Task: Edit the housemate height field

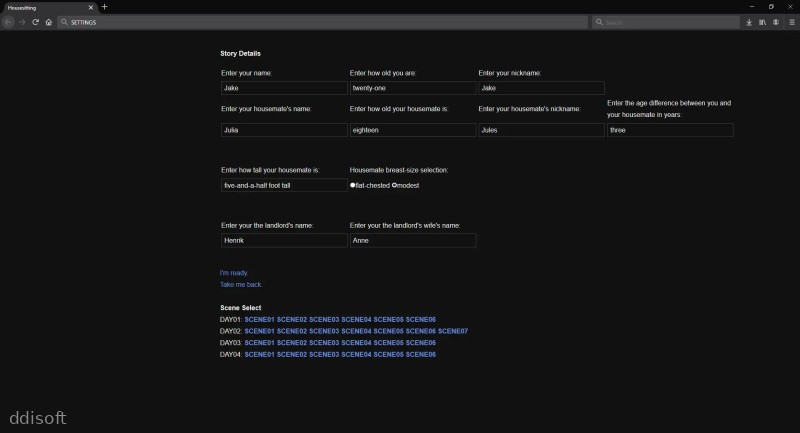Action: click(x=284, y=185)
